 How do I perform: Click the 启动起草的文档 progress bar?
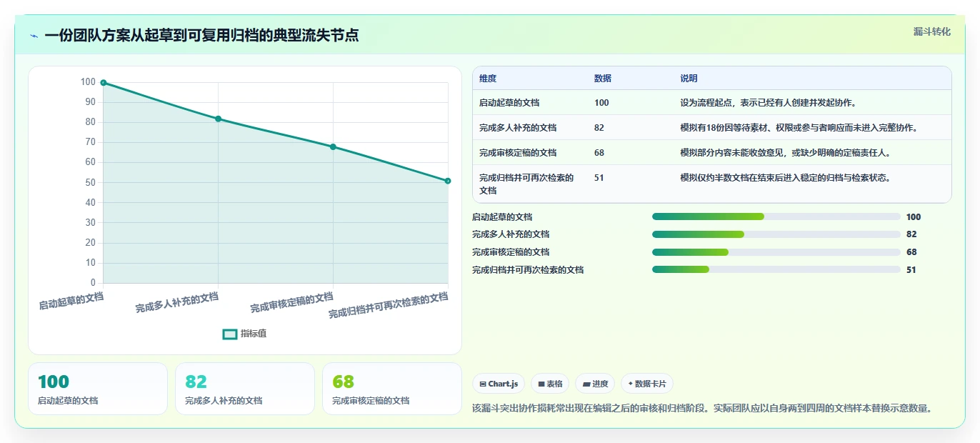[776, 216]
